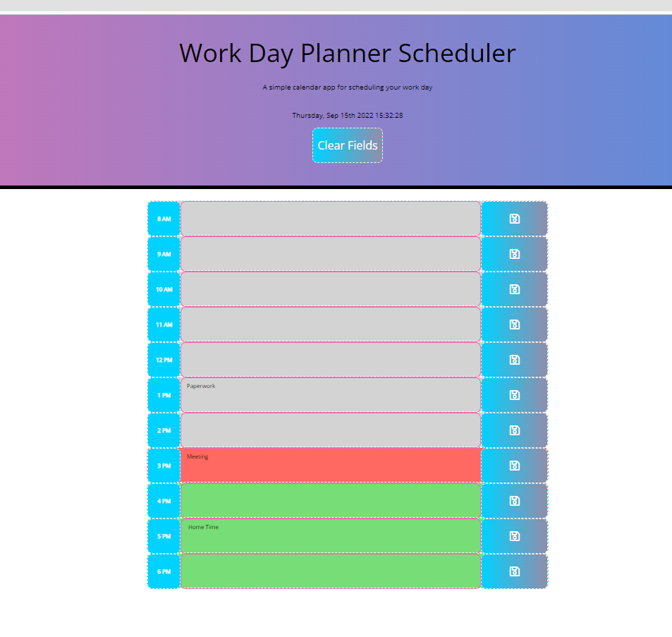Save the Home Time entry at 5 PM
The height and width of the screenshot is (637, 672).
coord(514,535)
